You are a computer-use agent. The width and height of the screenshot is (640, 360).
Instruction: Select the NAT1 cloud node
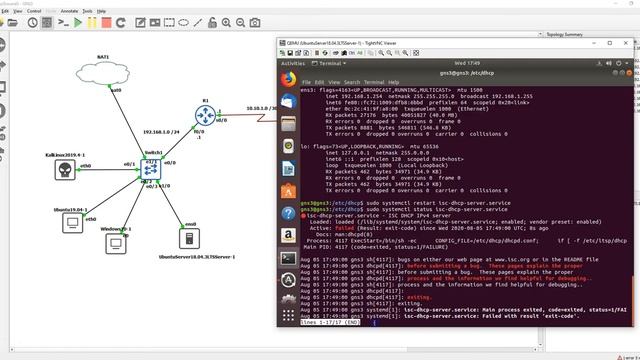point(102,73)
